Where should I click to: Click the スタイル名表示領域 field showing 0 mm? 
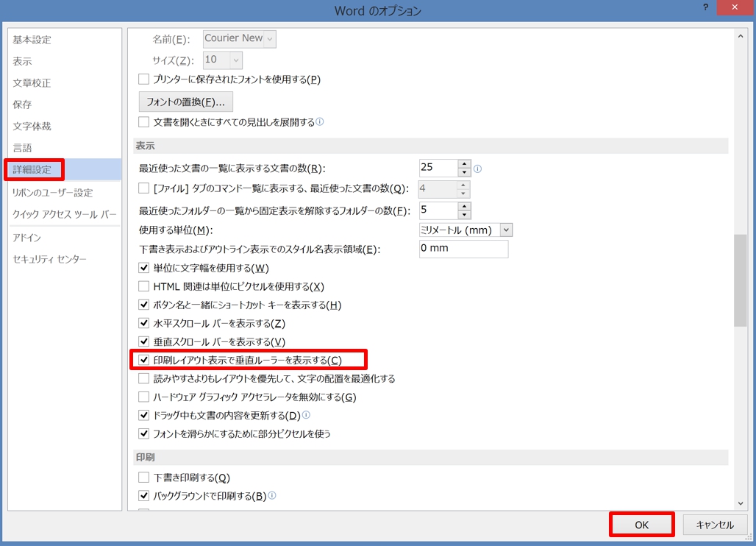tap(463, 249)
